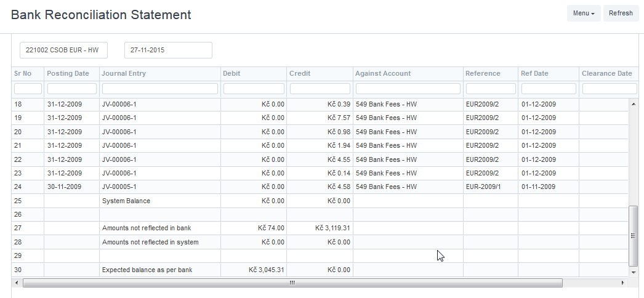The height and width of the screenshot is (298, 644).
Task: Focus the Ref Date filter box
Action: click(x=549, y=89)
